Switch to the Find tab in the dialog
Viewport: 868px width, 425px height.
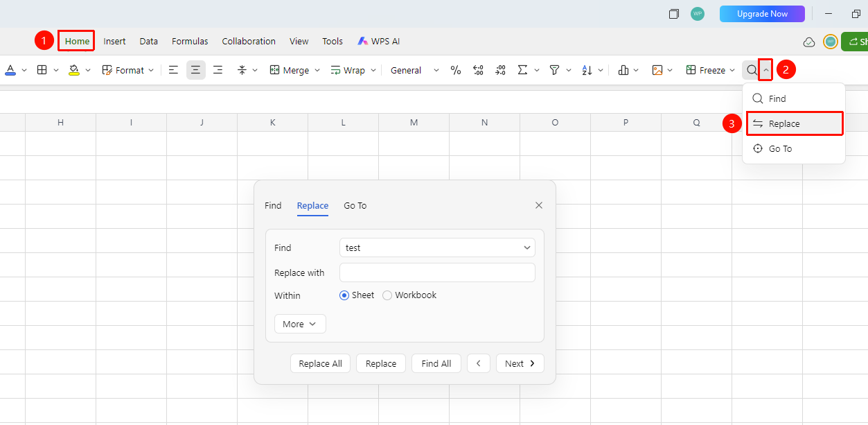273,205
